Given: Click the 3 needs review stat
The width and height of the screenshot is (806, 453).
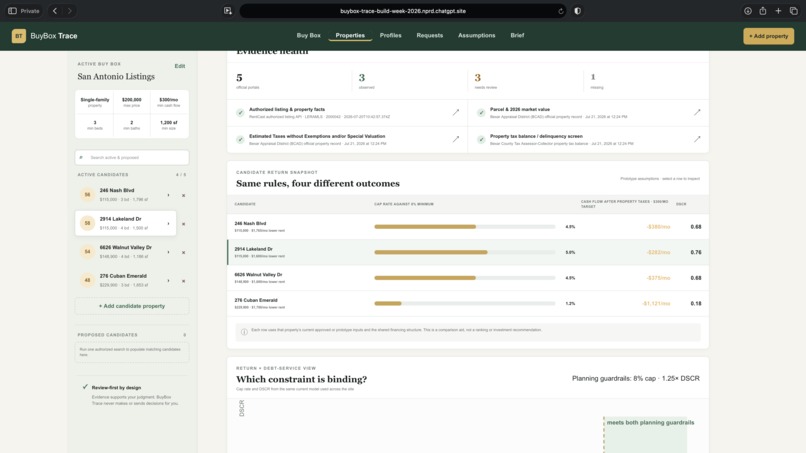Looking at the screenshot, I should click(x=485, y=81).
